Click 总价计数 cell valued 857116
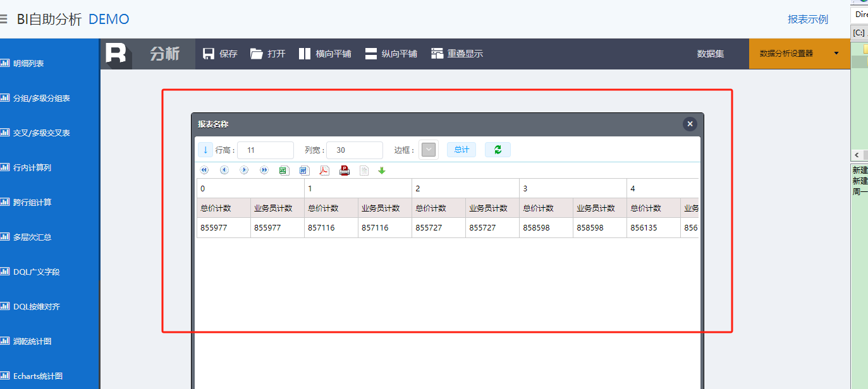Viewport: 868px width, 389px height. [331, 228]
